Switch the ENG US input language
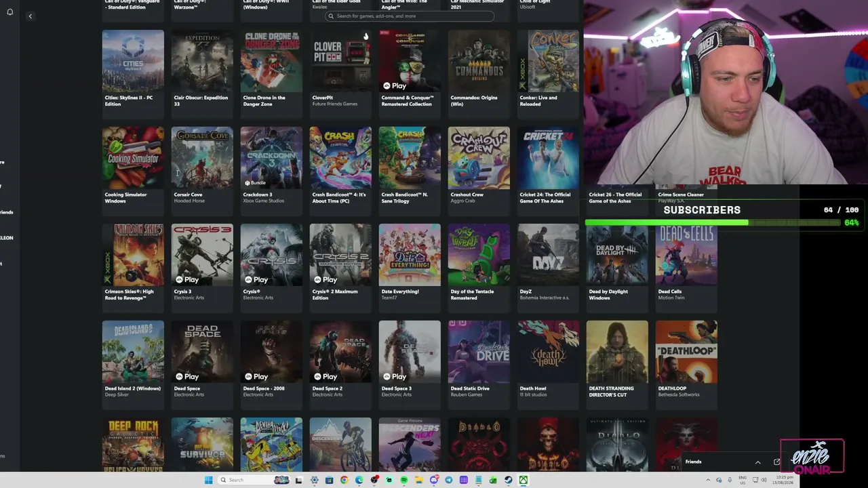The height and width of the screenshot is (488, 868). [743, 480]
